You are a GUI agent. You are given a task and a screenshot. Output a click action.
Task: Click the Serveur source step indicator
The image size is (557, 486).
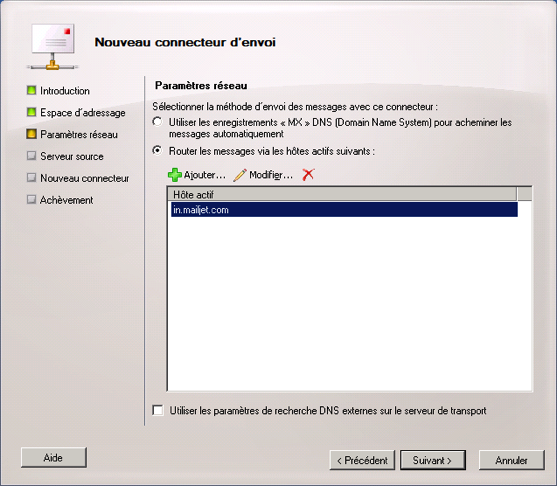point(31,156)
